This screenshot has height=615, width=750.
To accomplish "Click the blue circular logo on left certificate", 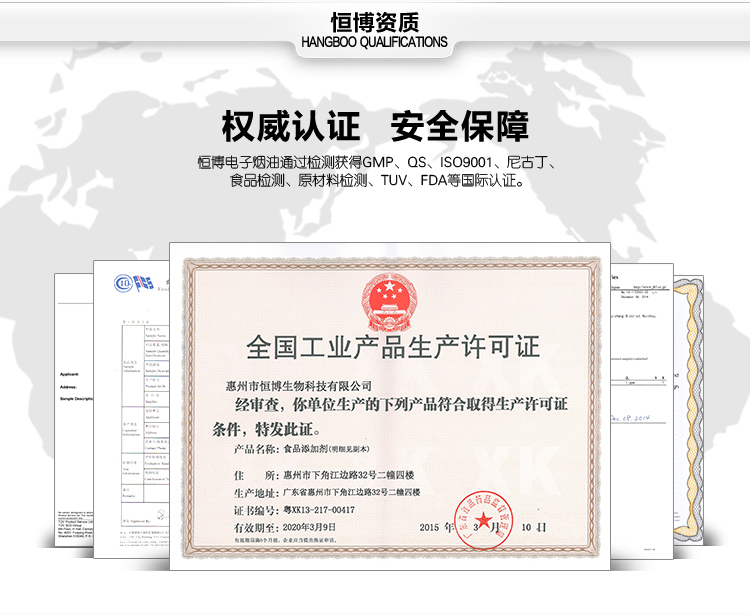I will pos(123,283).
